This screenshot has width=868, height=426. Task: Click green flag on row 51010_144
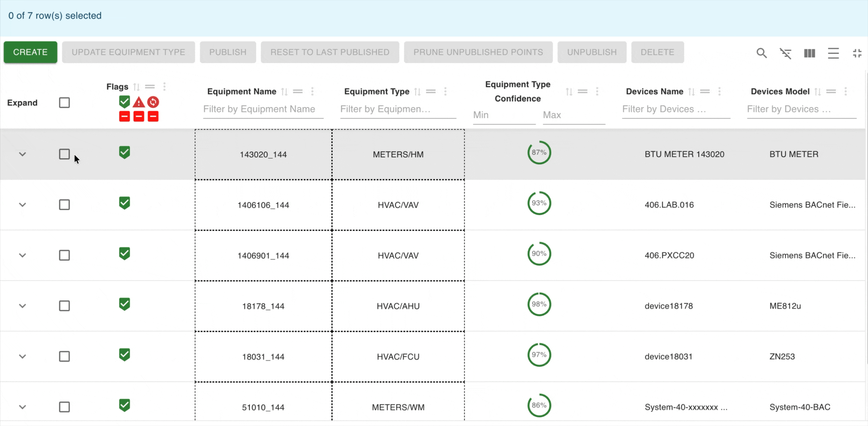tap(124, 405)
